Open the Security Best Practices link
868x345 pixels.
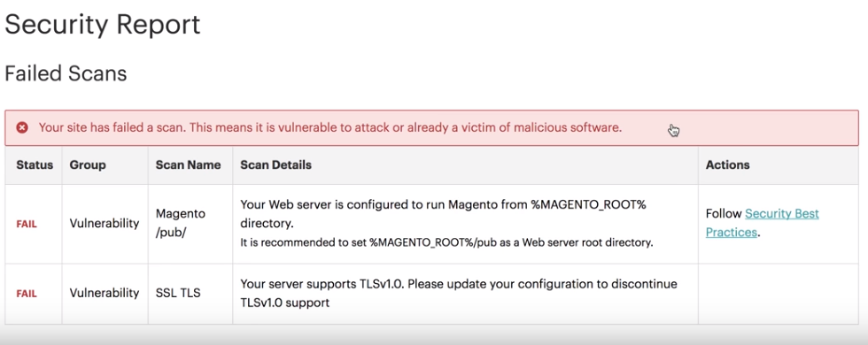(763, 223)
